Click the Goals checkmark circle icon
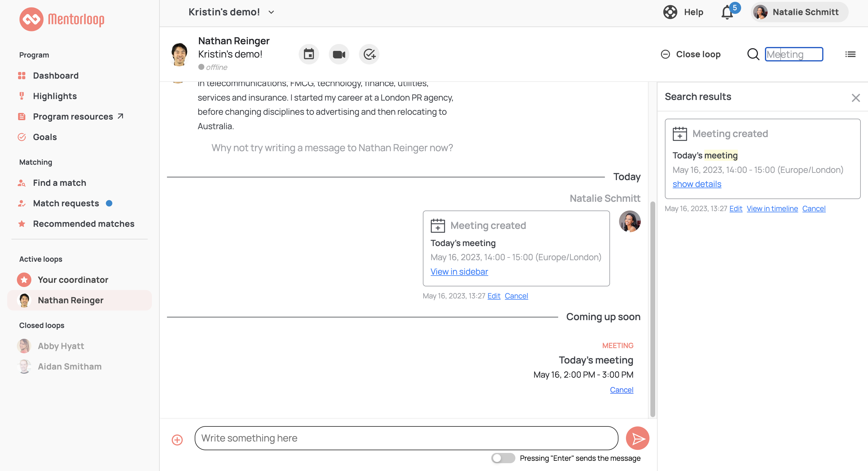868x471 pixels. [x=22, y=137]
